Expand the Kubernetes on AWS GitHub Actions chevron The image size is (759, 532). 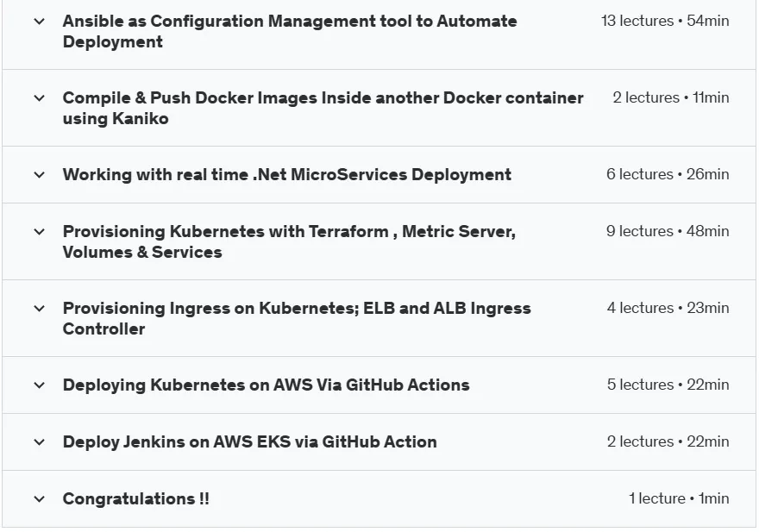pyautogui.click(x=39, y=385)
